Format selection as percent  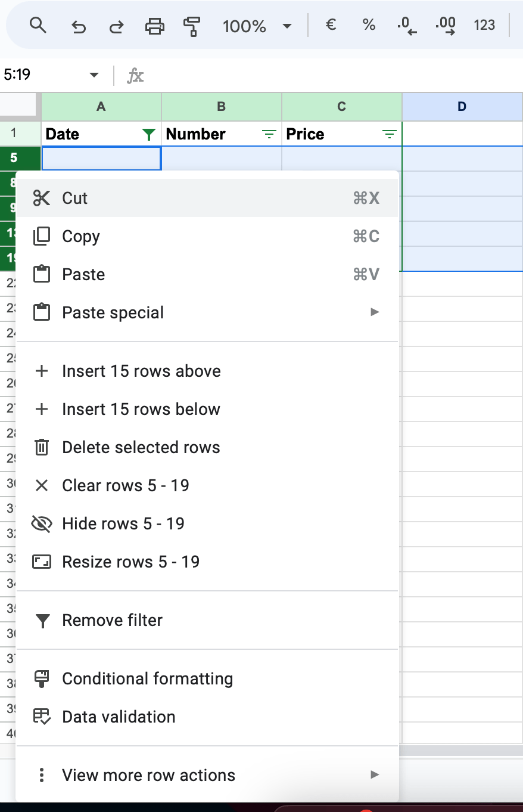368,25
